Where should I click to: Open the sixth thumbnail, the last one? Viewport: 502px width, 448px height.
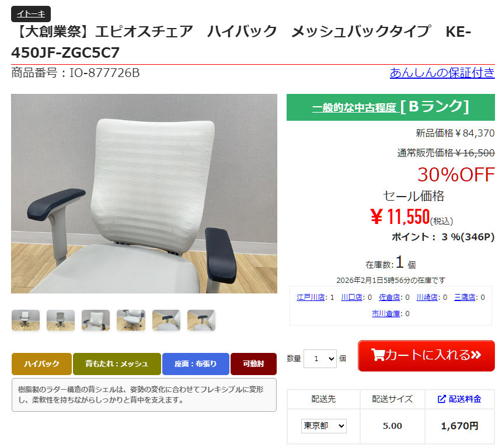click(x=201, y=320)
